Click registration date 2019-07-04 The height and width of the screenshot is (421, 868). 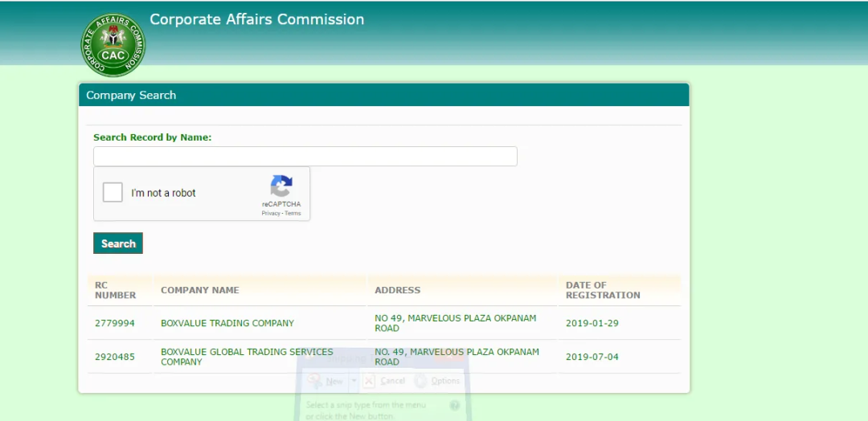pyautogui.click(x=592, y=358)
